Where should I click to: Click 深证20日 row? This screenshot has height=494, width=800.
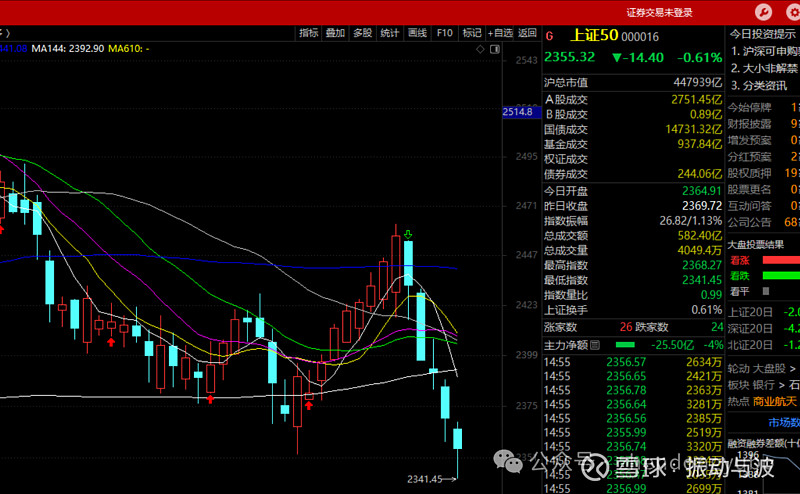coord(763,328)
